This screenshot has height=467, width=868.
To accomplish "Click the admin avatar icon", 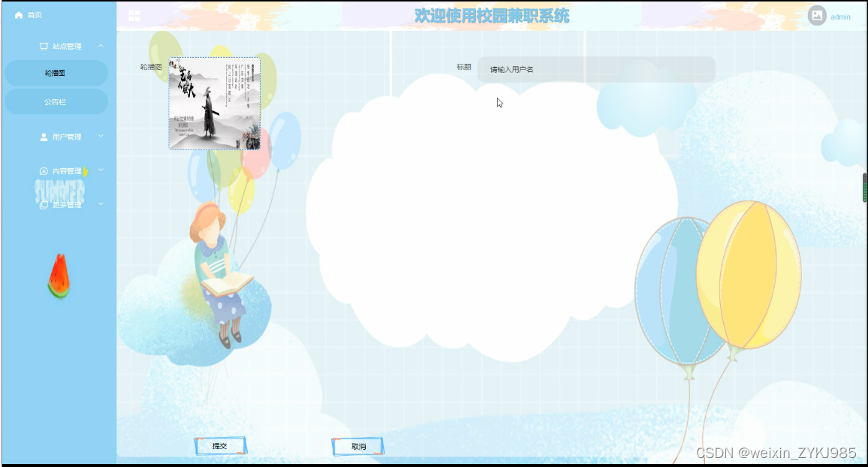I will [x=817, y=16].
